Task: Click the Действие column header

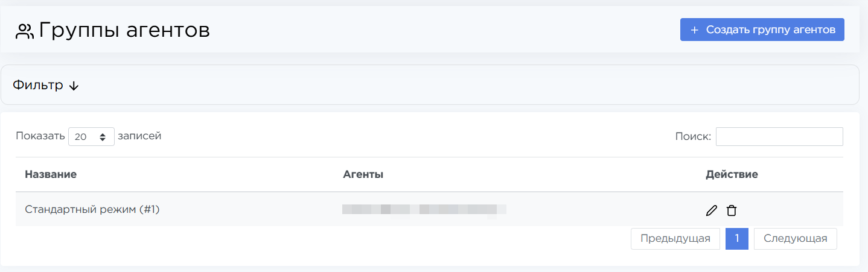Action: click(x=732, y=175)
